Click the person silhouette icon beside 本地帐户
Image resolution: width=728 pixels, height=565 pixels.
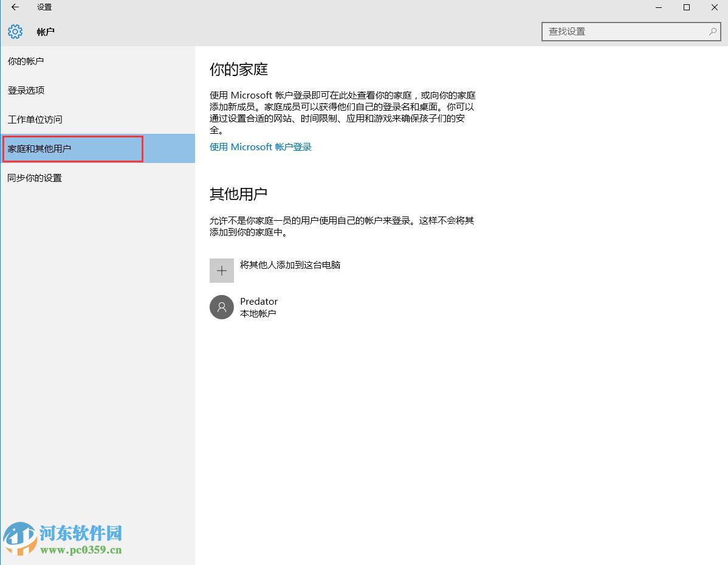(221, 307)
